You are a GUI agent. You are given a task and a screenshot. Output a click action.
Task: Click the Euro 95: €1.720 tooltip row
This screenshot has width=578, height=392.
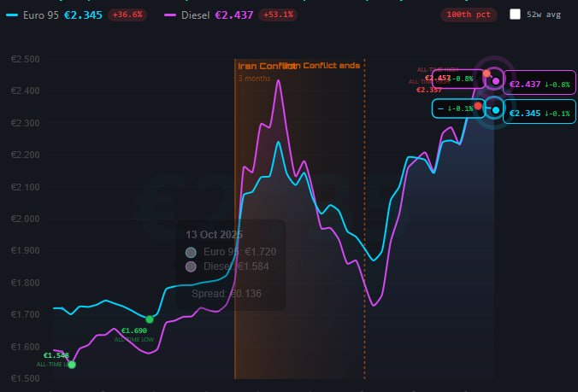point(231,252)
